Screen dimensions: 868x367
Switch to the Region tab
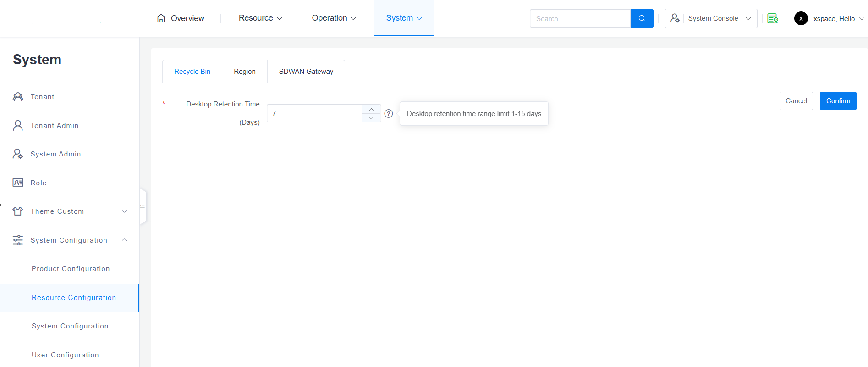click(x=245, y=72)
